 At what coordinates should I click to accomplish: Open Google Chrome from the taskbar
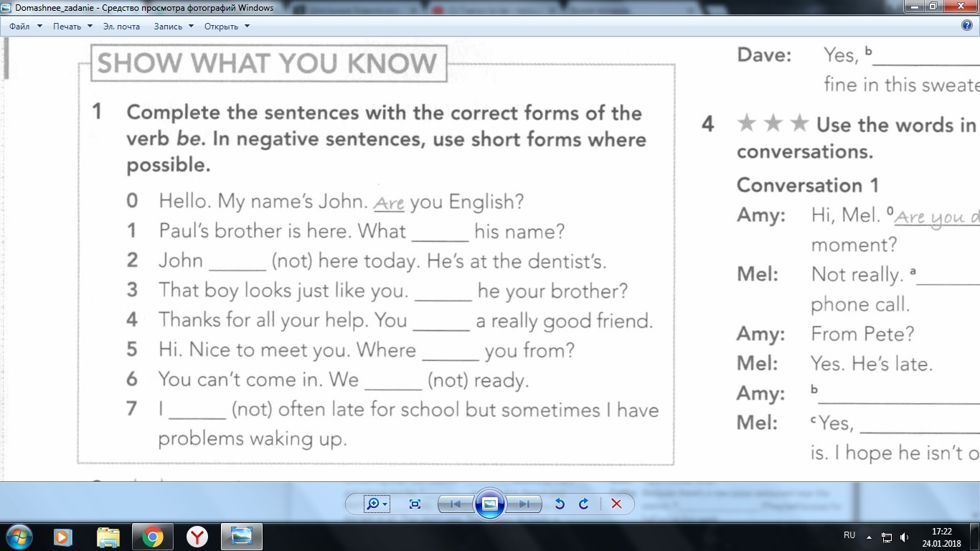tap(152, 537)
